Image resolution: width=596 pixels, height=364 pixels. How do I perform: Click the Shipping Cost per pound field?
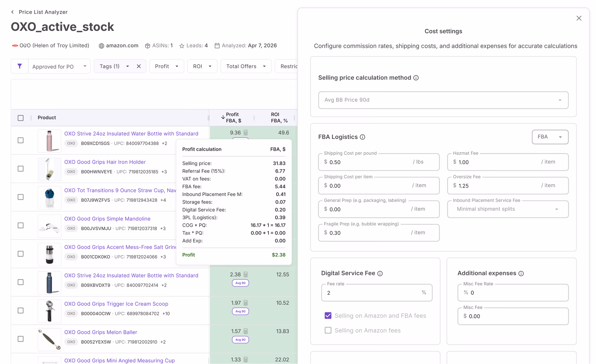(379, 162)
